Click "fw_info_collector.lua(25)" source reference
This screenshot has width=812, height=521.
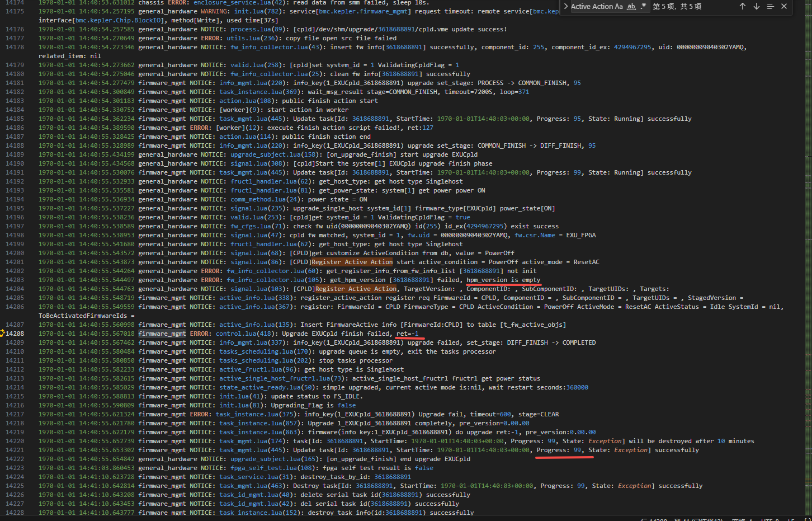[276, 74]
